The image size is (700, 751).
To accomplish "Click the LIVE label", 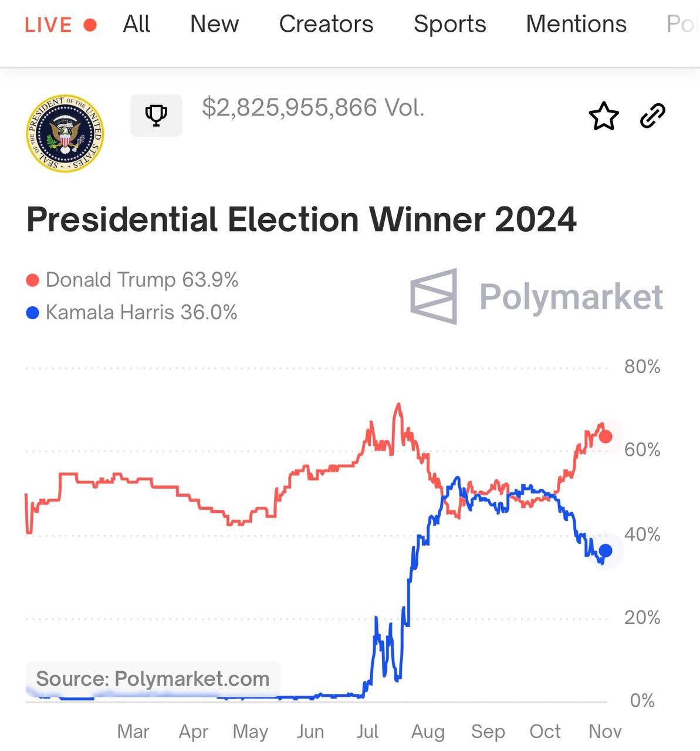I will pyautogui.click(x=48, y=25).
